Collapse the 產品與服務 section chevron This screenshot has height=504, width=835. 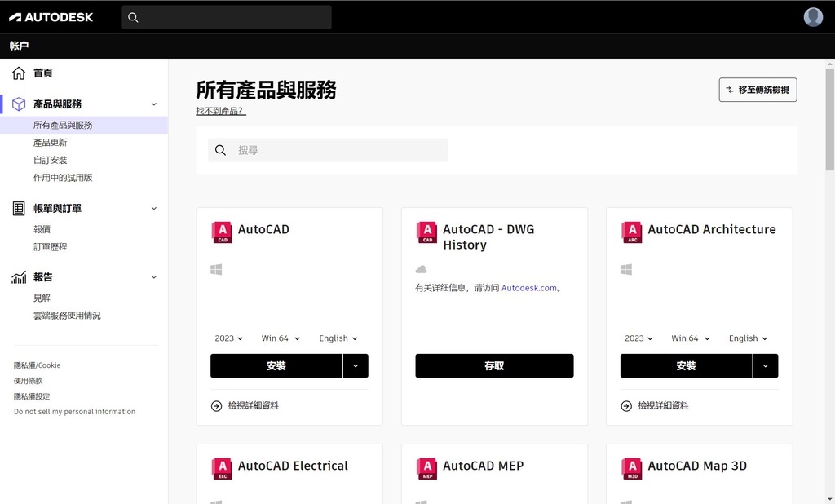[154, 104]
